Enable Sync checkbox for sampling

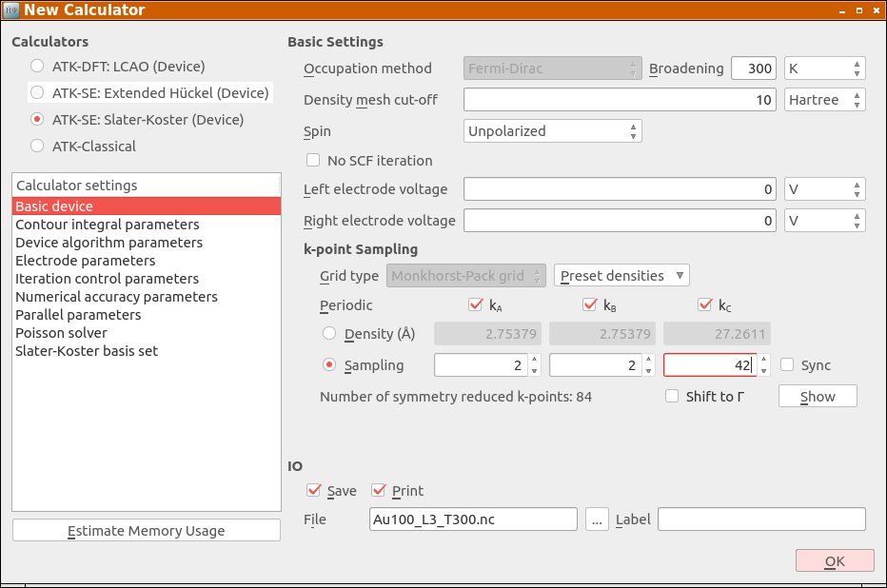coord(787,364)
